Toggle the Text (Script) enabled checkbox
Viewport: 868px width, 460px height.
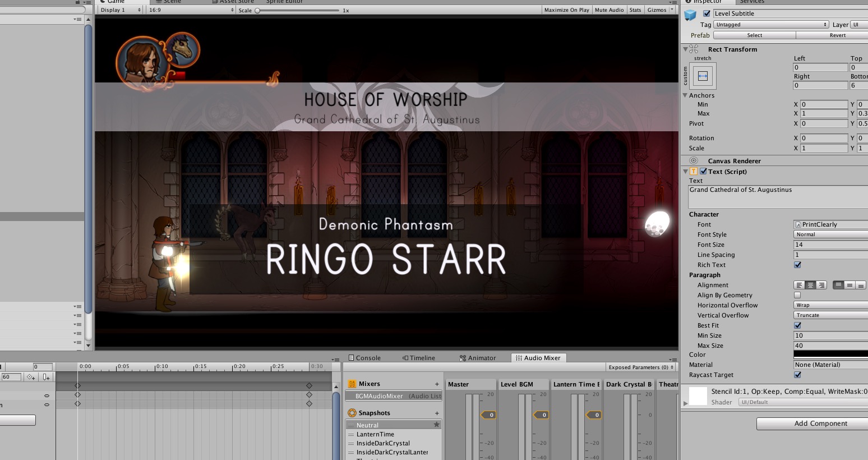pos(703,172)
